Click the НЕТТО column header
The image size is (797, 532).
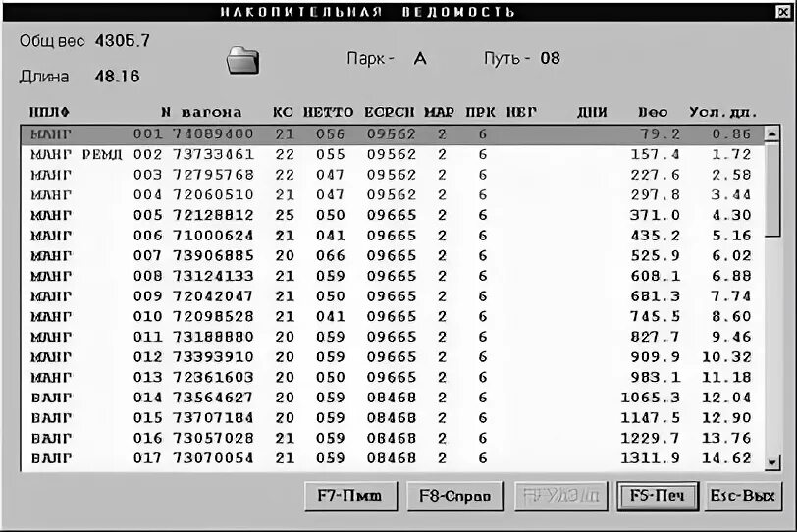tap(329, 112)
